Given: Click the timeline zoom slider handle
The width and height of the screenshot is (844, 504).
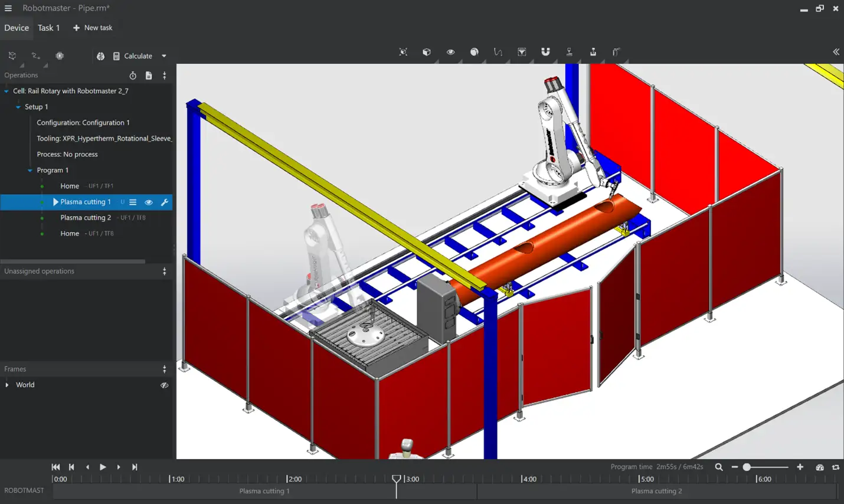Looking at the screenshot, I should pyautogui.click(x=747, y=467).
